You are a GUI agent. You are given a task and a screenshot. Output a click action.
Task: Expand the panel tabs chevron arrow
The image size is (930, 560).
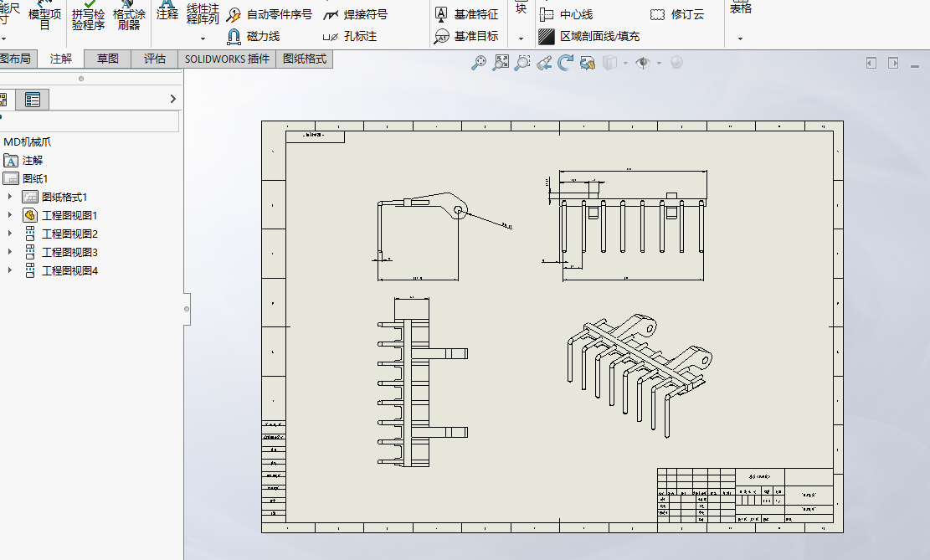click(x=172, y=99)
